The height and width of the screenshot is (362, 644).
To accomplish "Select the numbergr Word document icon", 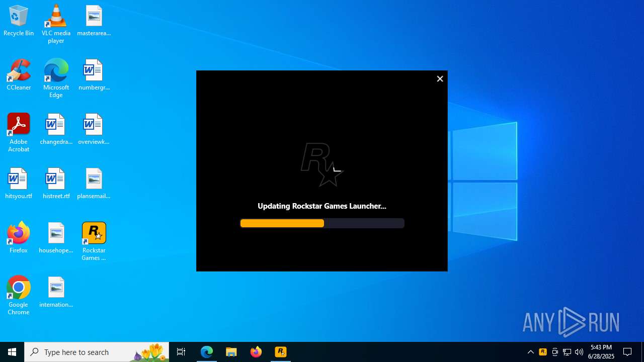I will click(94, 75).
